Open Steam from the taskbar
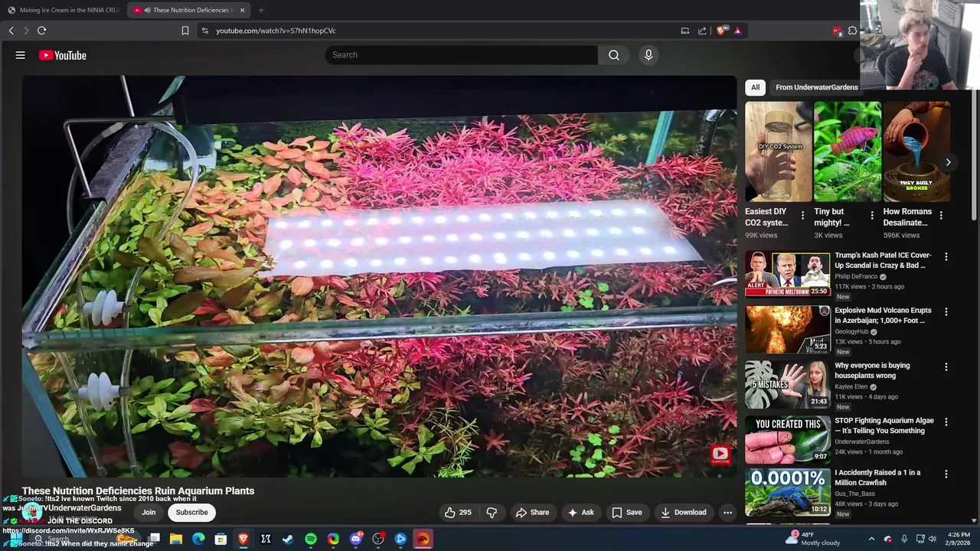Screen dimensions: 980x551 click(x=288, y=539)
